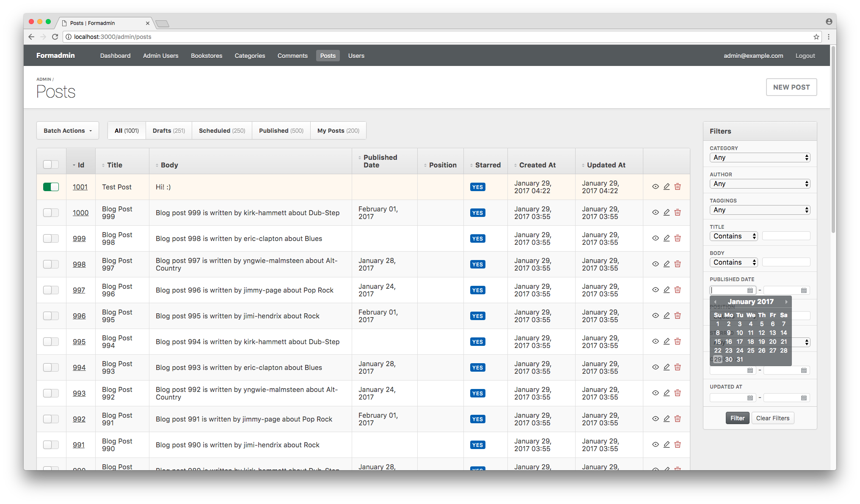Image resolution: width=860 pixels, height=504 pixels.
Task: Reload the page with browser refresh
Action: pyautogui.click(x=55, y=37)
